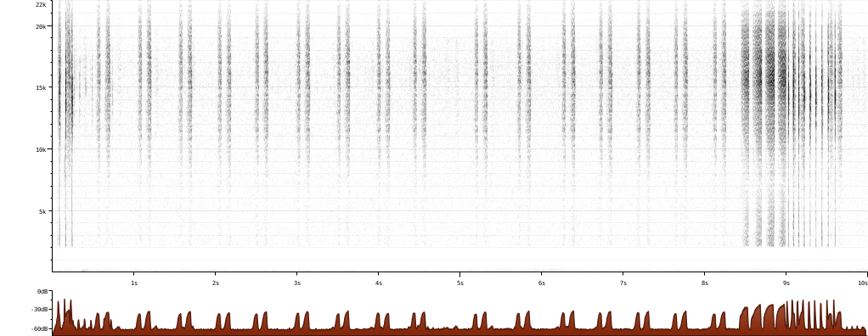868x336 pixels.
Task: Click the 6s time axis label
Action: coord(542,283)
